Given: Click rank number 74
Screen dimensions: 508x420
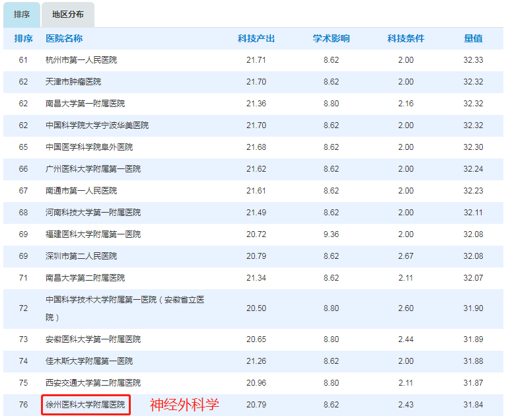Looking at the screenshot, I should point(23,361).
